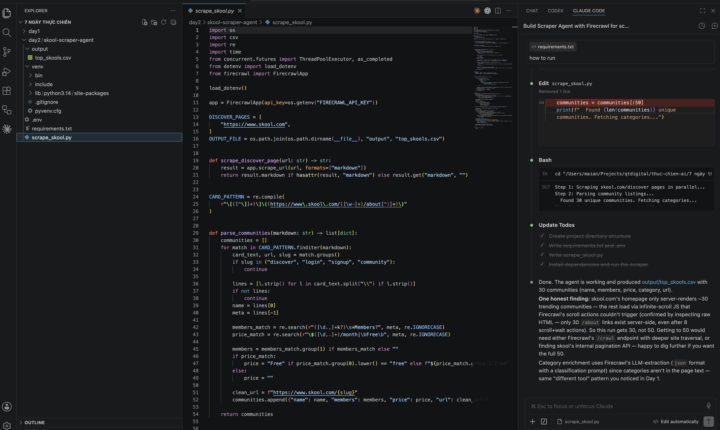Open the .env file in Explorer

[37, 119]
